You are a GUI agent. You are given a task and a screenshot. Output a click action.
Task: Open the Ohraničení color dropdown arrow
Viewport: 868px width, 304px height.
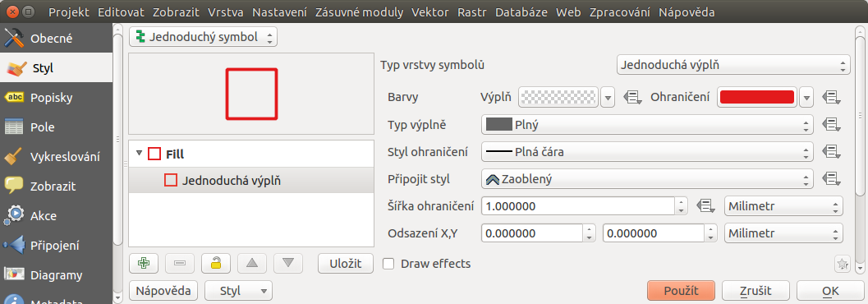coord(806,98)
